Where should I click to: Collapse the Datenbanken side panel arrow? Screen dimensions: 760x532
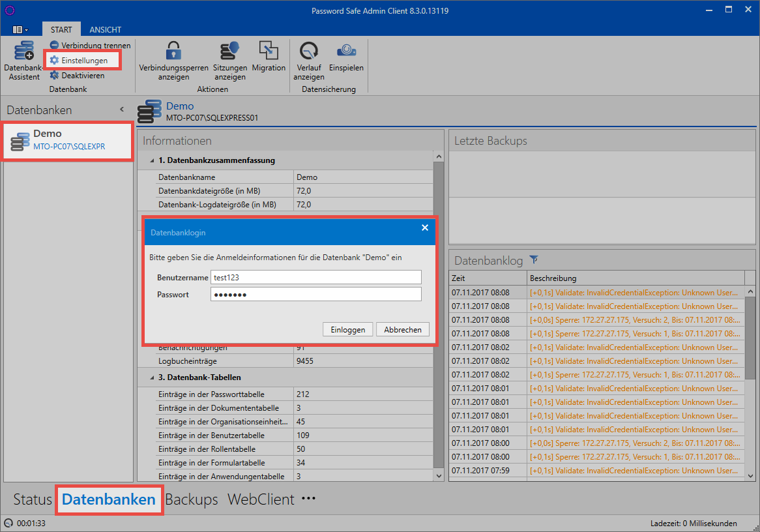point(122,110)
